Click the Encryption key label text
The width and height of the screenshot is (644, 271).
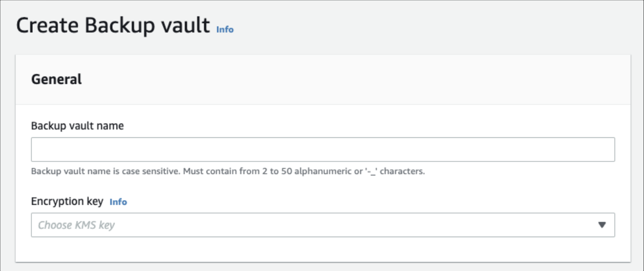[67, 201]
